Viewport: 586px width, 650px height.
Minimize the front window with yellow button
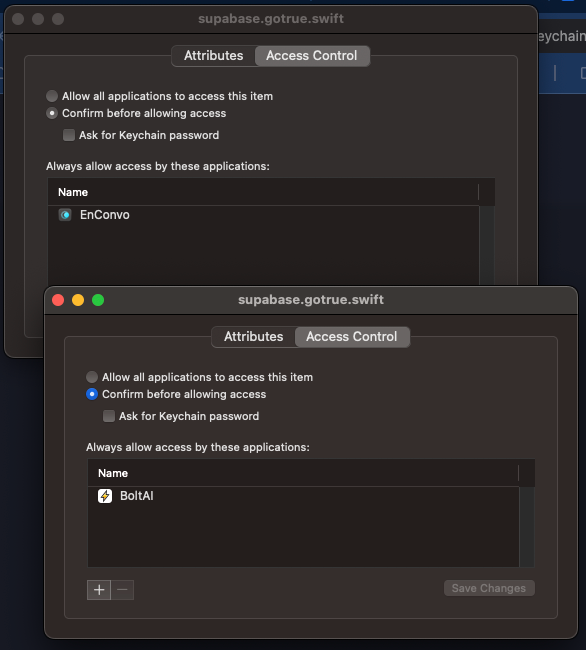tap(78, 300)
